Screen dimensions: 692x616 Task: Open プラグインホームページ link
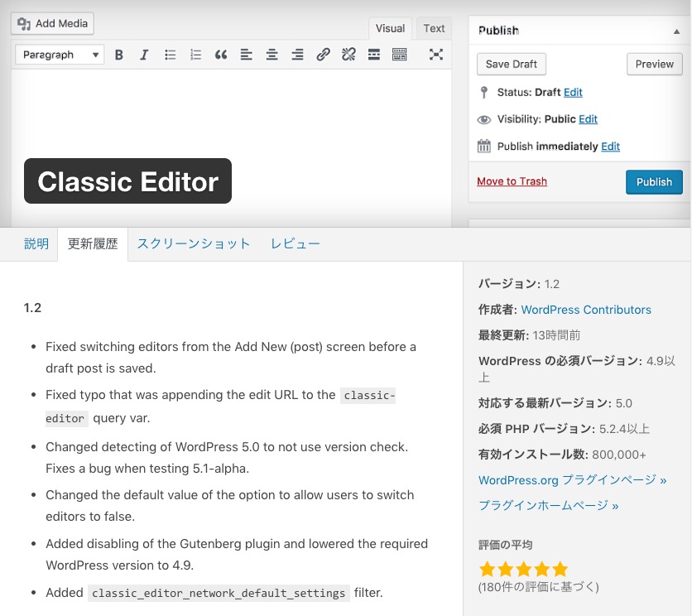click(549, 505)
